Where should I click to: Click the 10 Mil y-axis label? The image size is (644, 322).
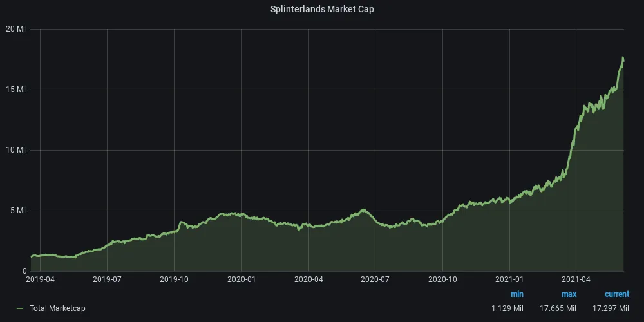click(16, 150)
